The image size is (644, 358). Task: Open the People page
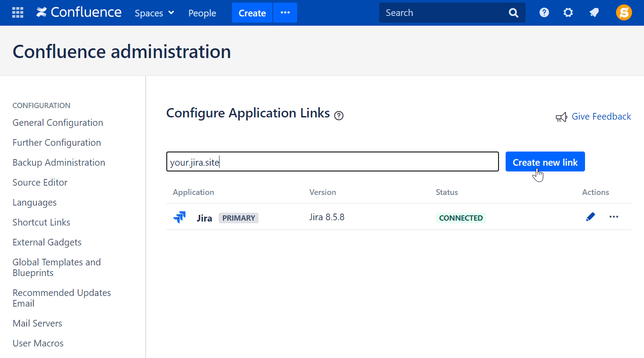(x=202, y=13)
